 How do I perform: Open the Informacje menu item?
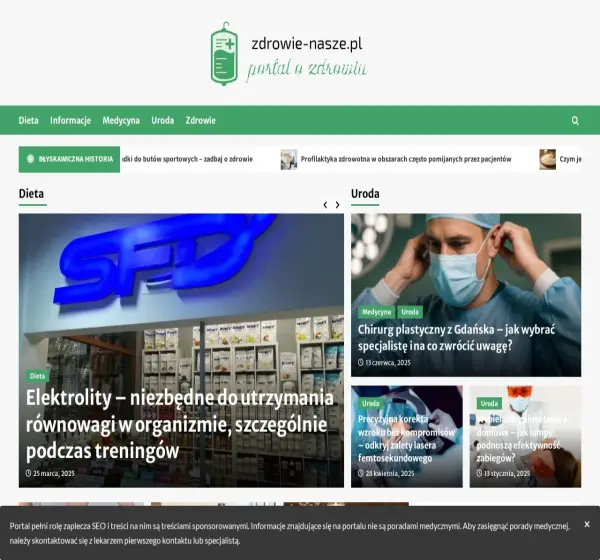coord(70,120)
